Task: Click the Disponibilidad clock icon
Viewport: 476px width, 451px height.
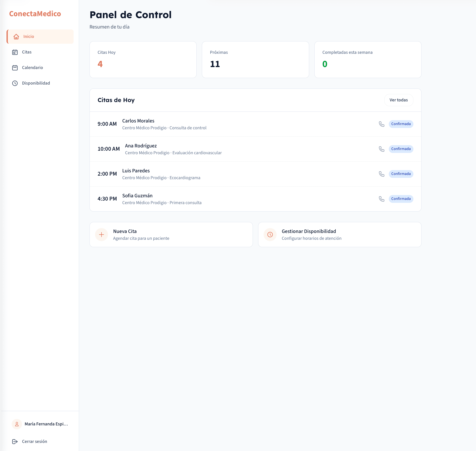Action: pyautogui.click(x=15, y=83)
